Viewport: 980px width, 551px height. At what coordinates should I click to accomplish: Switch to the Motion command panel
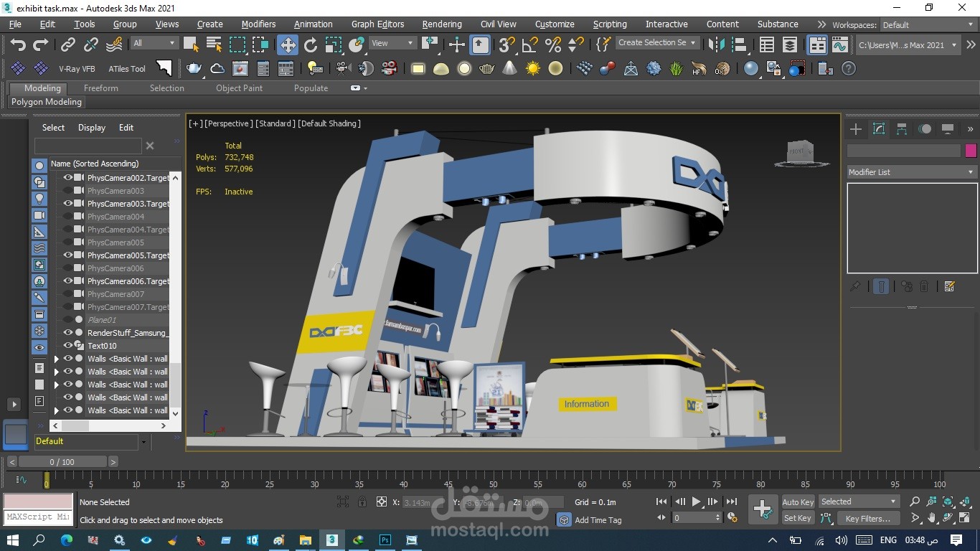[x=925, y=129]
